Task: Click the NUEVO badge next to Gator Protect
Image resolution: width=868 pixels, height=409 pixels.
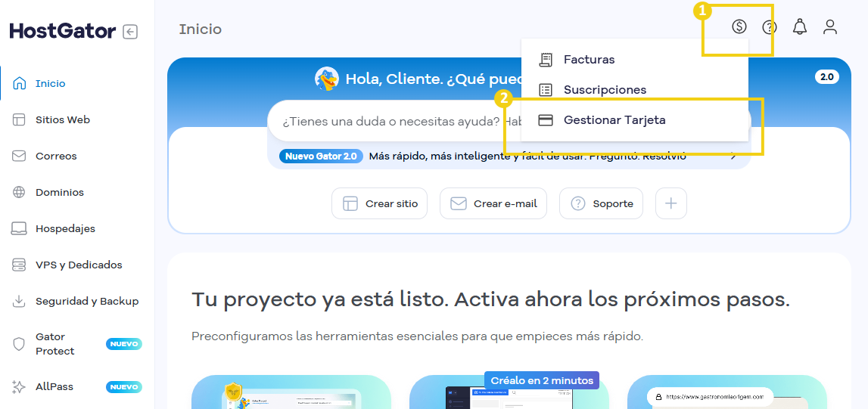Action: click(x=124, y=344)
